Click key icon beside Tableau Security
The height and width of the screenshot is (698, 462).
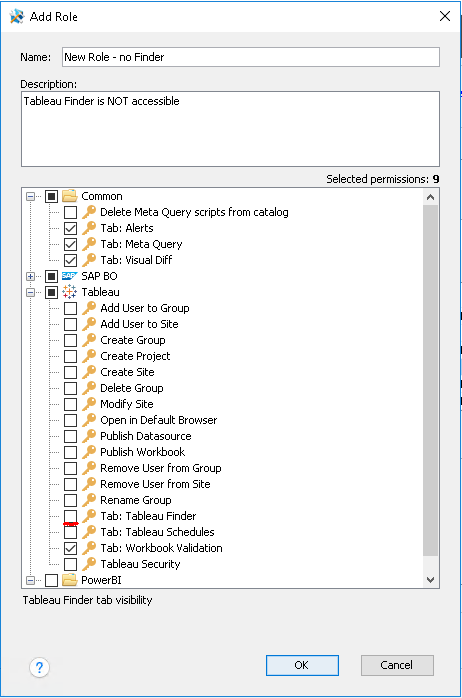tap(89, 564)
